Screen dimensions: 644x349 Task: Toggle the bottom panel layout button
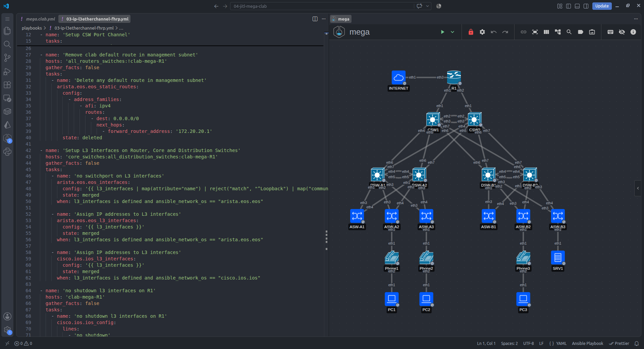pos(577,6)
